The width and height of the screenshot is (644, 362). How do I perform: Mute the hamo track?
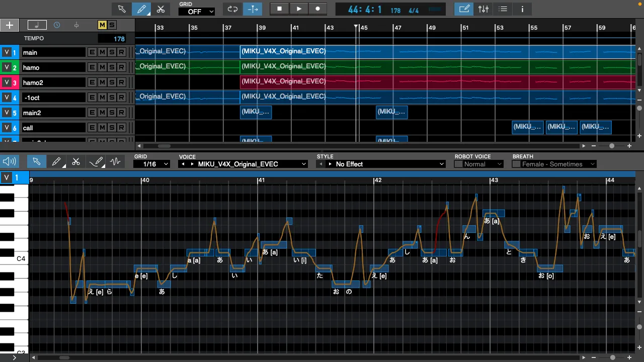102,67
